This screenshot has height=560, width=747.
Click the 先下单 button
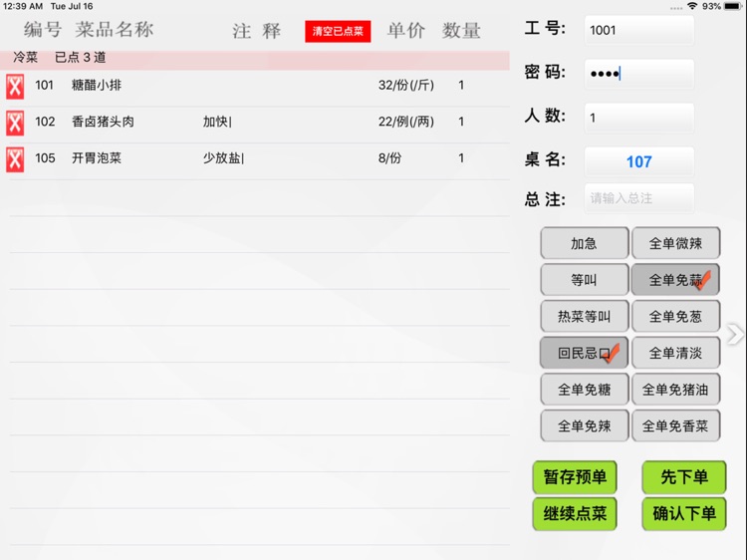(x=684, y=476)
